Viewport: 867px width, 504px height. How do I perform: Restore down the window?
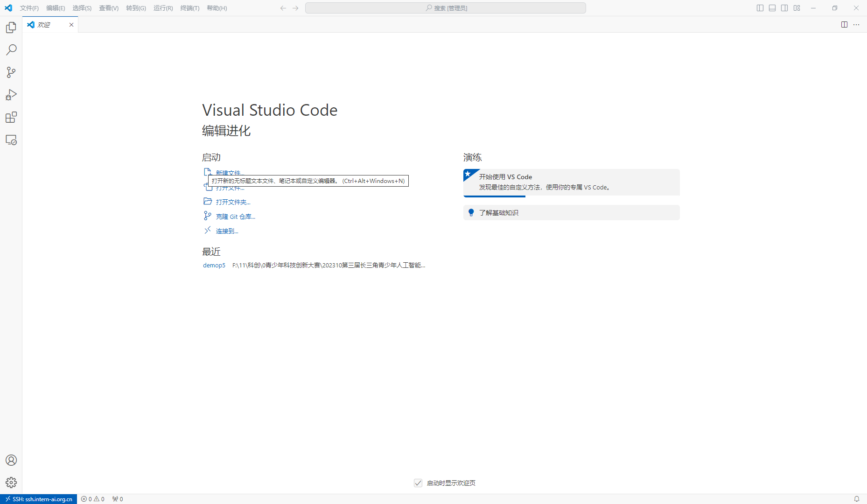(835, 8)
